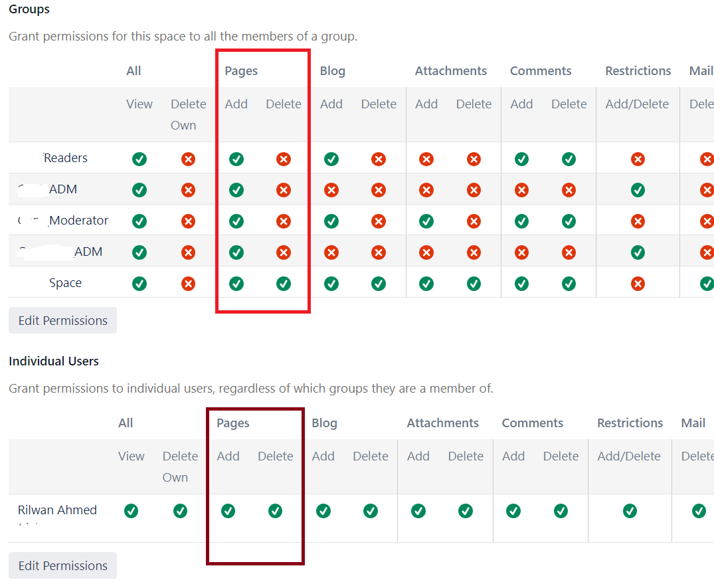
Task: Toggle the green View check for Readers group
Action: tap(139, 159)
